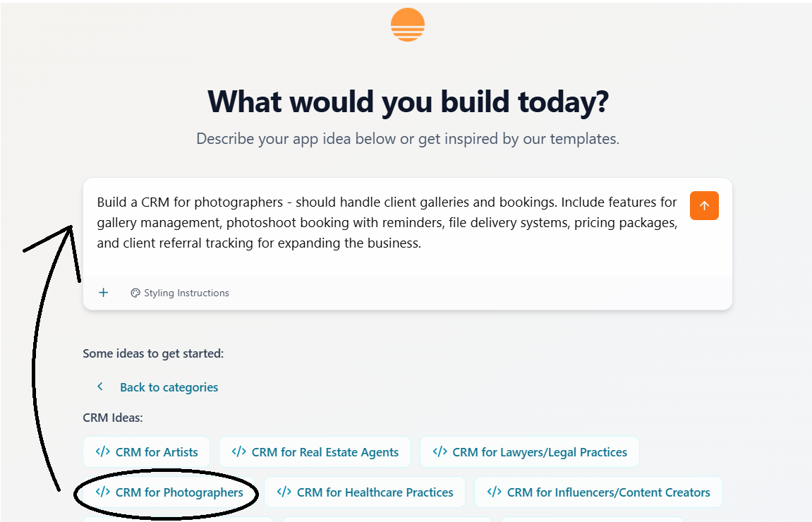Click the palette icon for styling
This screenshot has width=812, height=522.
coord(135,293)
